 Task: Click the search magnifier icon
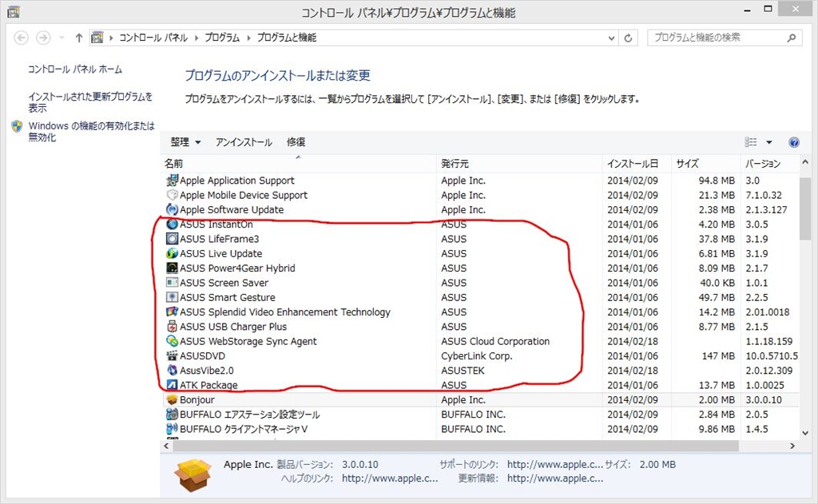tap(792, 38)
